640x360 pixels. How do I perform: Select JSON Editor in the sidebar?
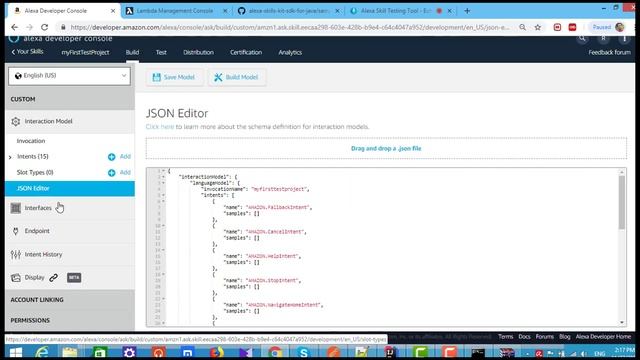point(70,189)
